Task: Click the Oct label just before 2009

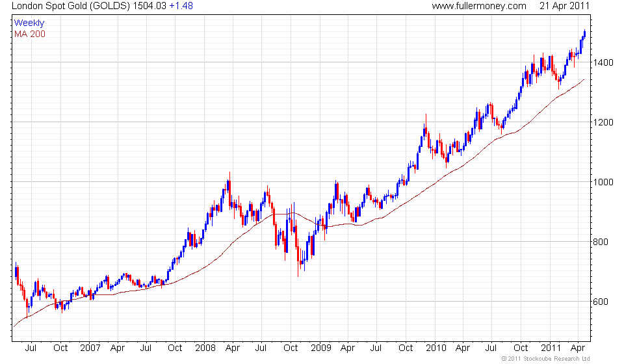Action: (x=291, y=348)
